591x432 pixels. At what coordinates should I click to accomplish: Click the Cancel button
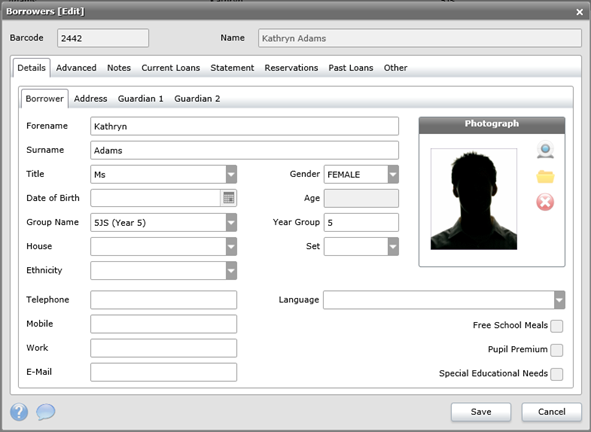(551, 412)
